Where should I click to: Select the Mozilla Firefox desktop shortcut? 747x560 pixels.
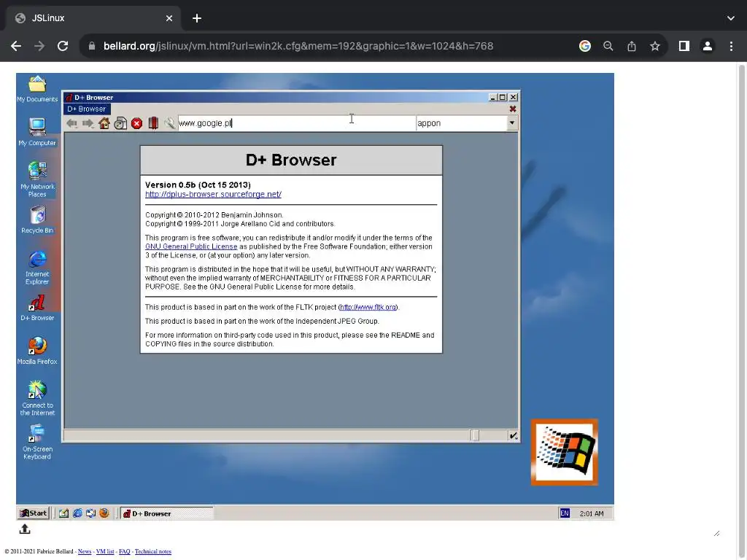(37, 351)
